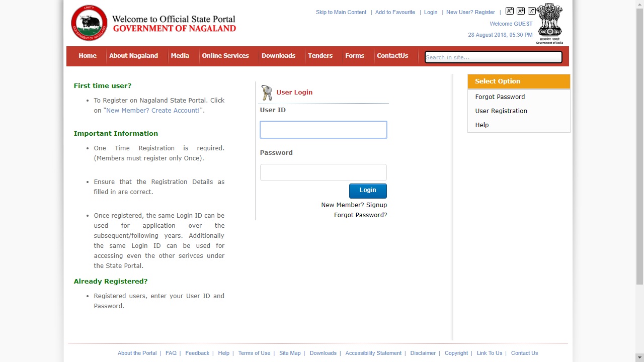The width and height of the screenshot is (644, 362).
Task: Click inside the User ID field
Action: [323, 129]
